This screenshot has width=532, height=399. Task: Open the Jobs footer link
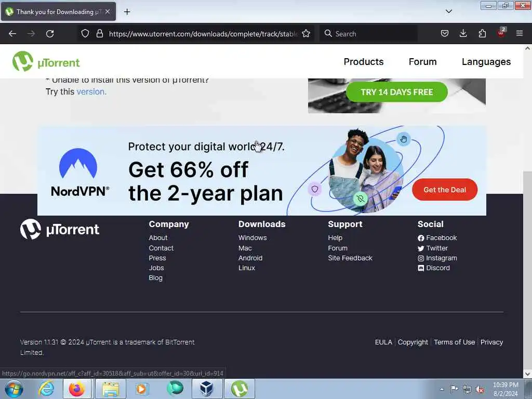[156, 268]
